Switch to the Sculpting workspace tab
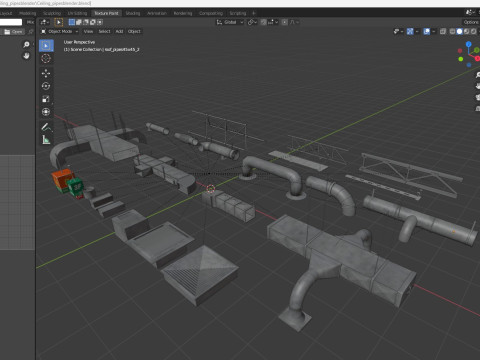 (52, 13)
